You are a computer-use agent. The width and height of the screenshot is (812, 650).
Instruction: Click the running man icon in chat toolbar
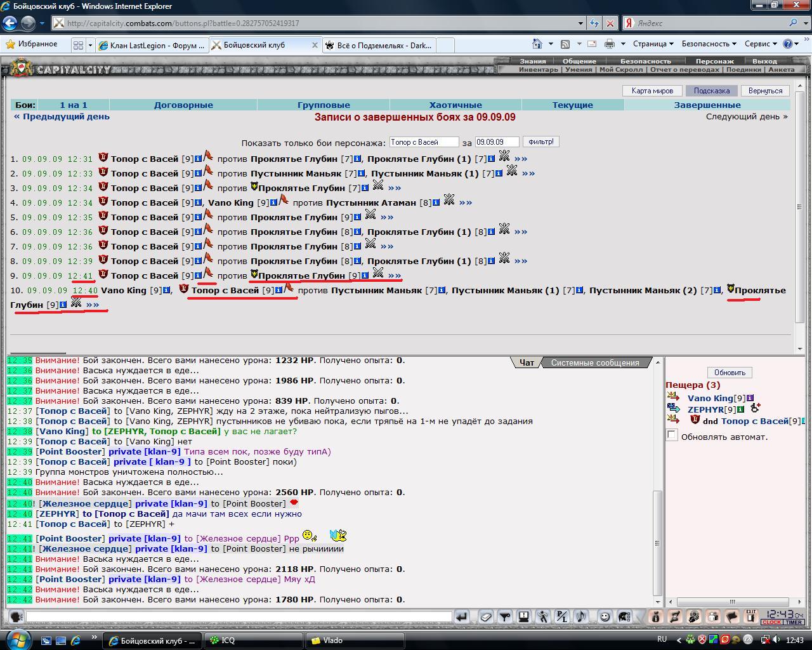point(543,616)
